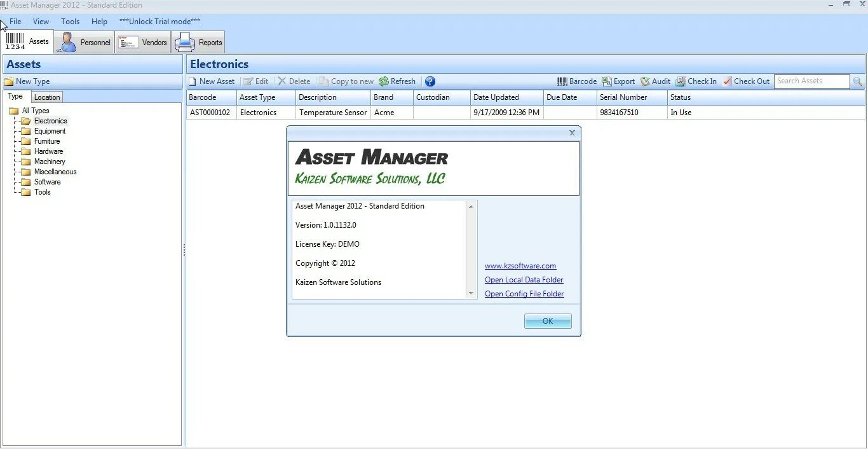
Task: Open the View menu
Action: tap(41, 21)
